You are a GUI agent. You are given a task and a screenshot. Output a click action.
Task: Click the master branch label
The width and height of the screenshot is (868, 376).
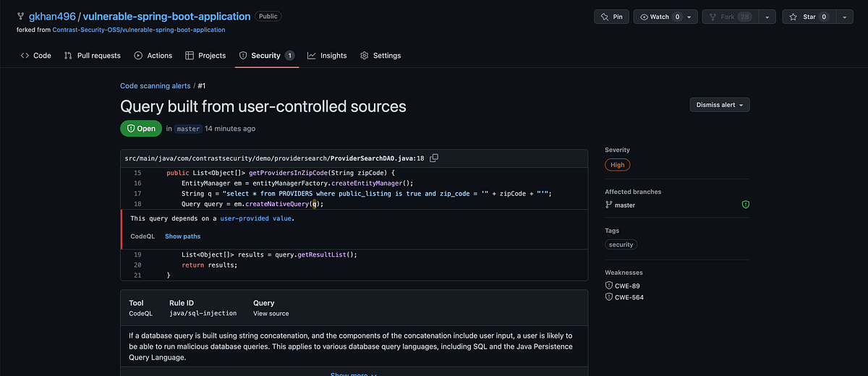pyautogui.click(x=188, y=129)
